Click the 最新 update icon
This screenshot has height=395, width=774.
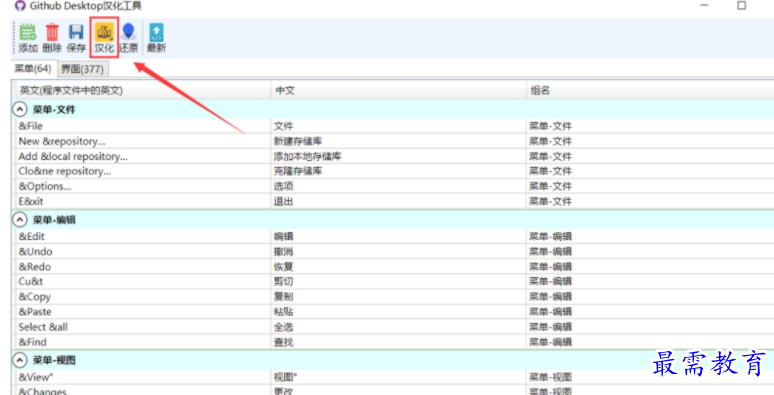tap(156, 38)
